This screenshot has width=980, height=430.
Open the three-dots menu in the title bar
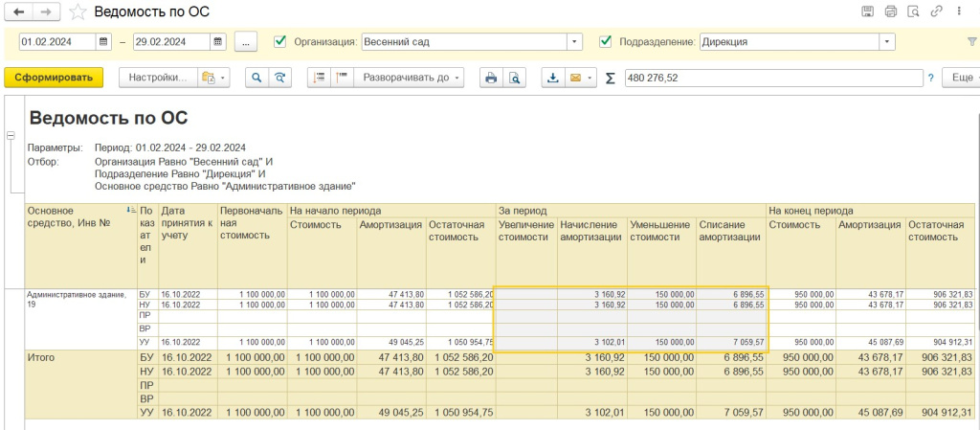pyautogui.click(x=959, y=11)
